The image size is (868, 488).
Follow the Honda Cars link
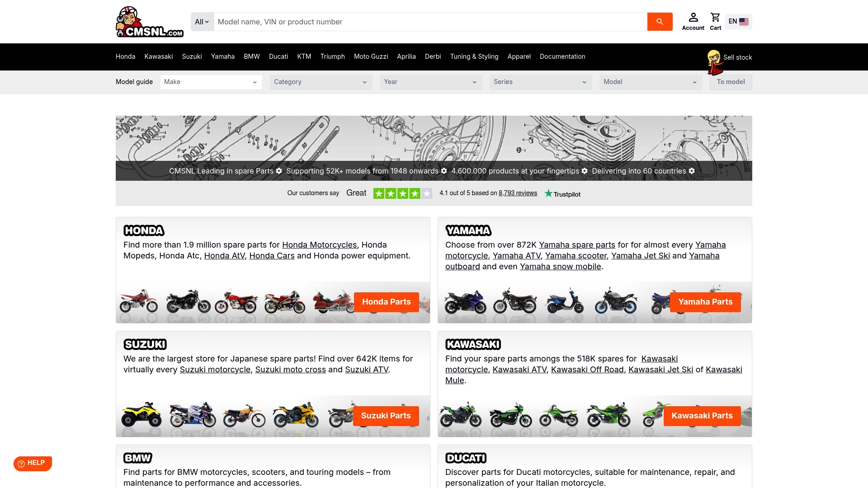pyautogui.click(x=272, y=256)
